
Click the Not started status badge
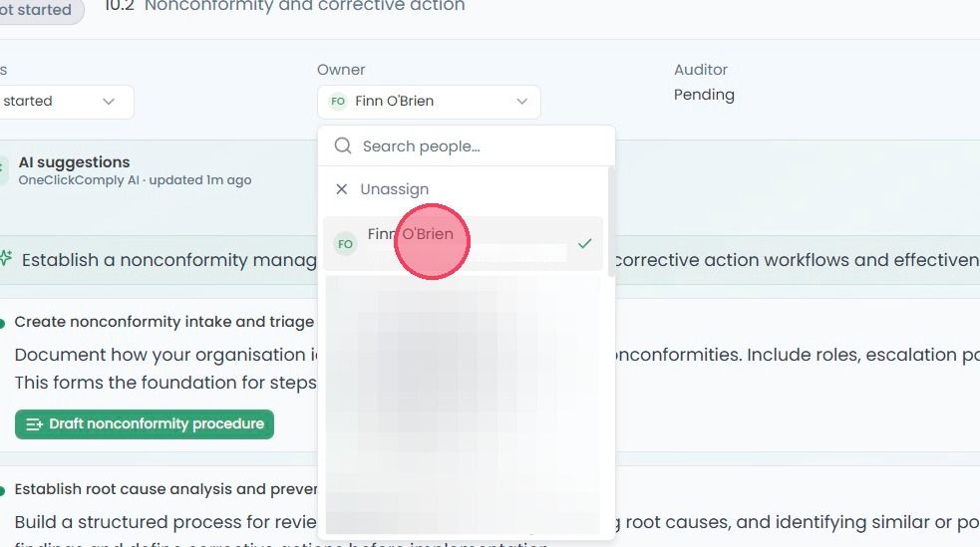[41, 10]
